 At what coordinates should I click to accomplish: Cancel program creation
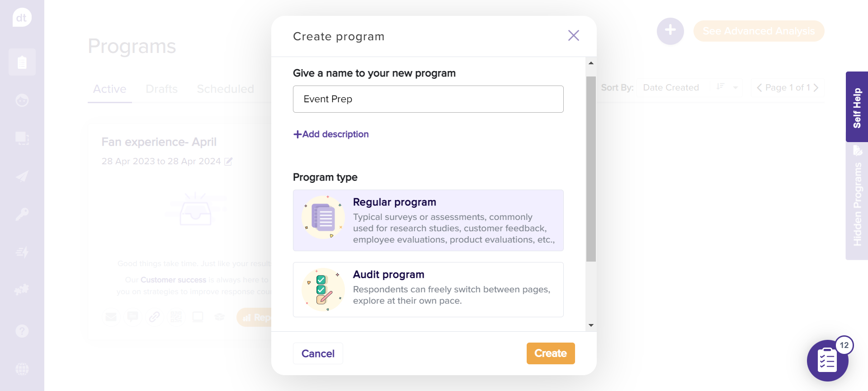[x=318, y=353]
